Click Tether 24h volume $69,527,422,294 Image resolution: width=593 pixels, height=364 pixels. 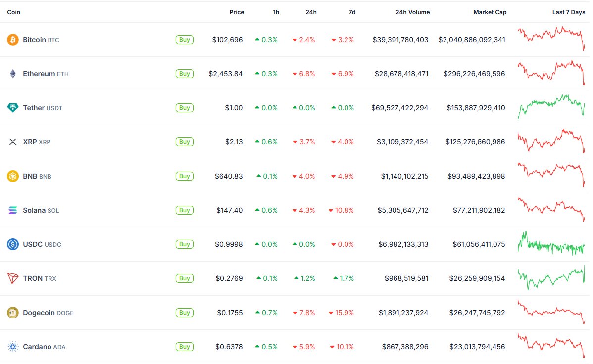coord(400,108)
